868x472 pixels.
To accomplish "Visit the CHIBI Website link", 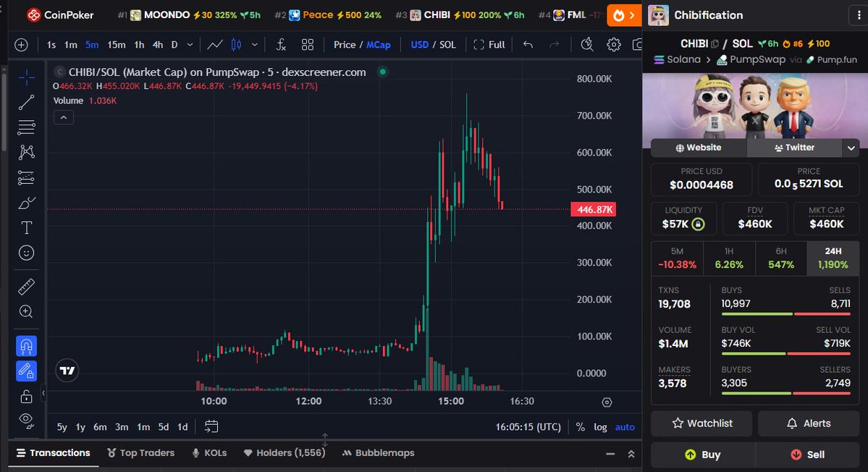I will click(x=699, y=148).
